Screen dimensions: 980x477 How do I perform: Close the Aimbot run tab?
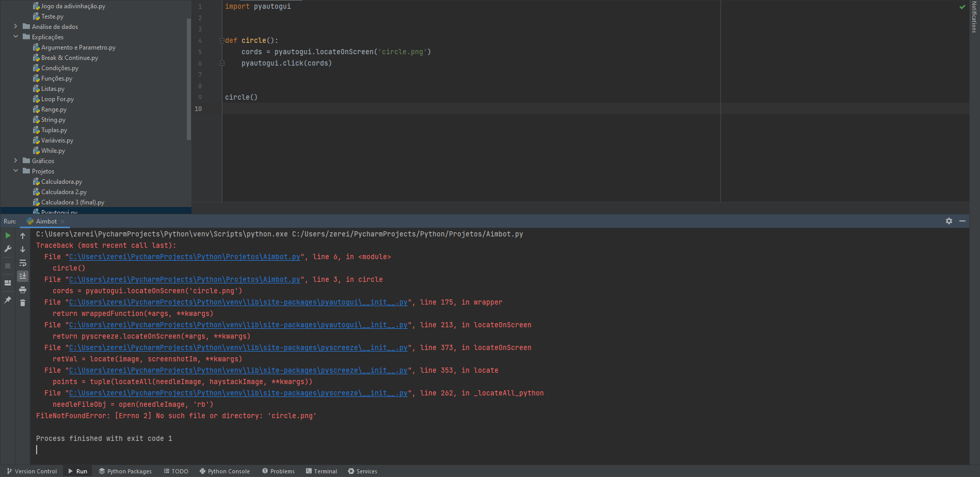(x=62, y=221)
